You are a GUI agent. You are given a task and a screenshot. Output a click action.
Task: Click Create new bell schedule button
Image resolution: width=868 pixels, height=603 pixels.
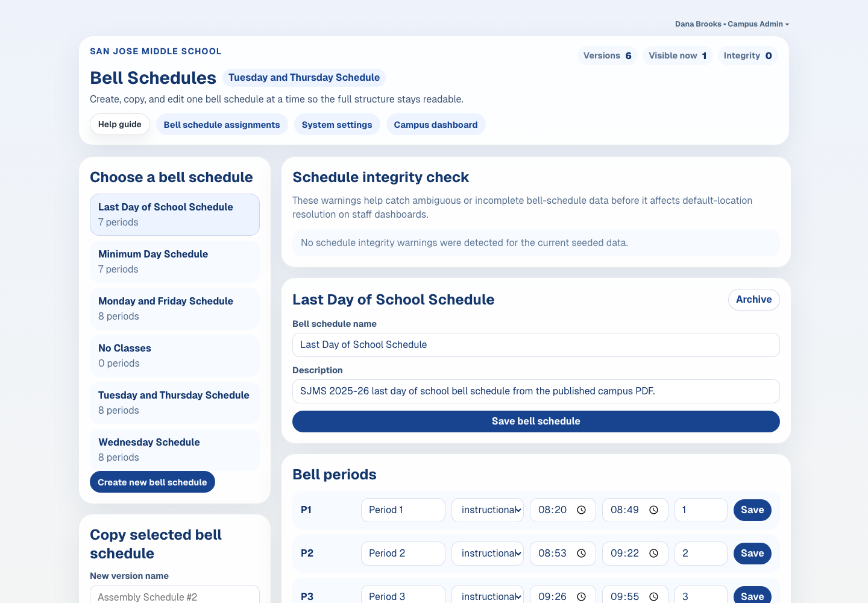click(153, 482)
